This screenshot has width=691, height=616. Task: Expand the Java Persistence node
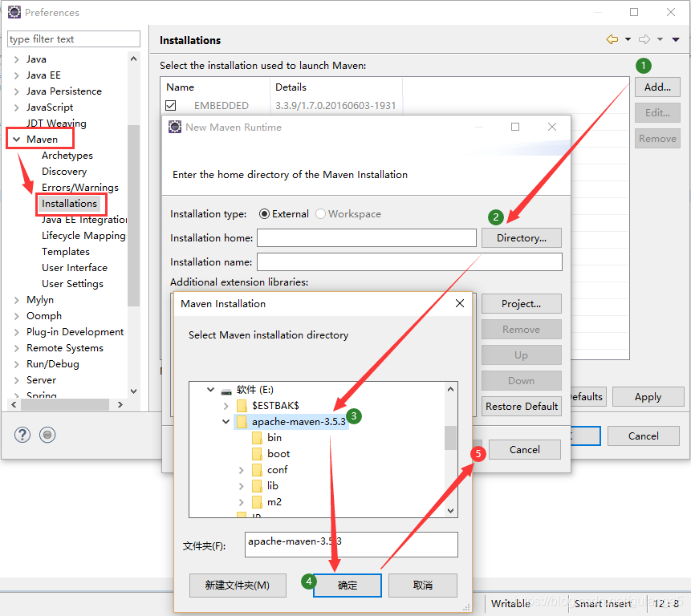click(x=16, y=91)
